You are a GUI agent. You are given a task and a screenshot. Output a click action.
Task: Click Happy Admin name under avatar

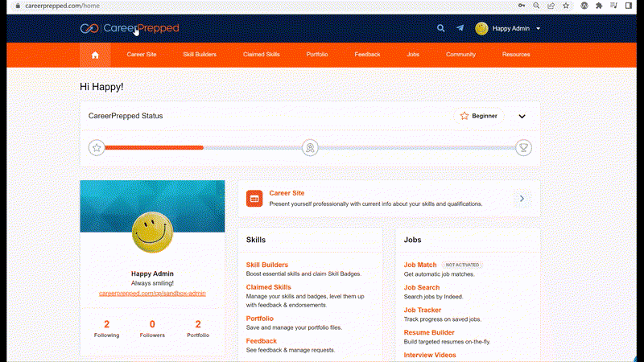pos(152,274)
